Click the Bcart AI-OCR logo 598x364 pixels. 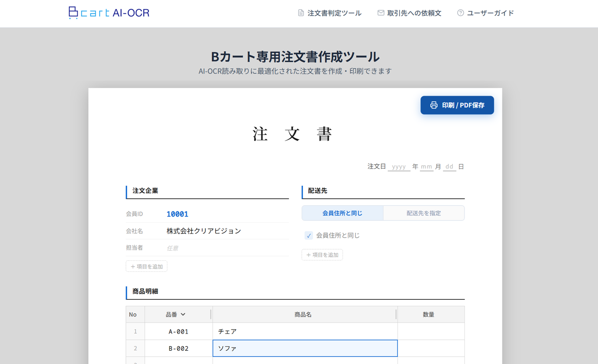click(109, 13)
